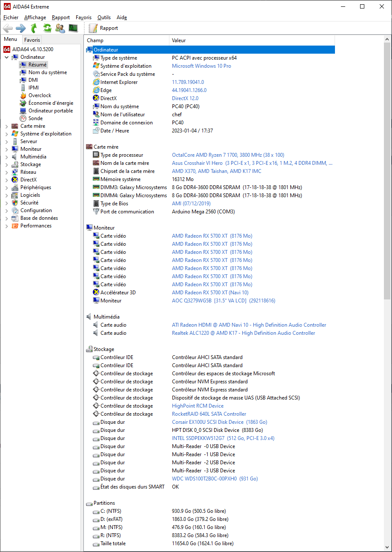The height and width of the screenshot is (552, 392).
Task: Open the Fichier menu
Action: [x=11, y=17]
